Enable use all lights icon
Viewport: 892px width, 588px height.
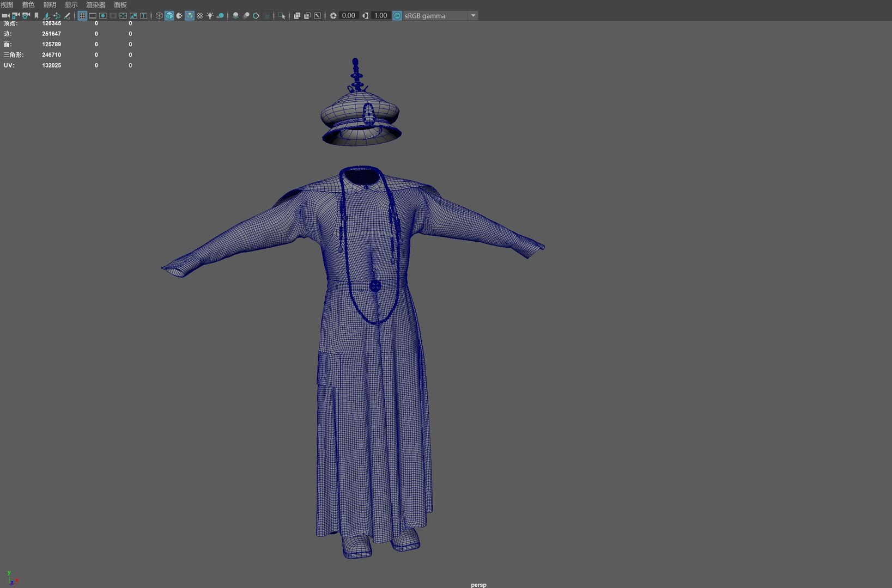point(210,16)
